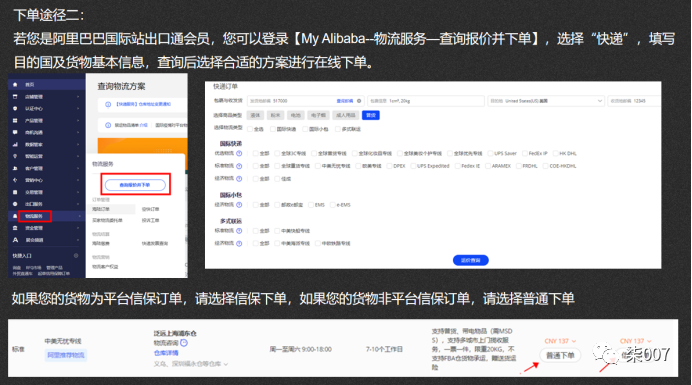The height and width of the screenshot is (385, 692).
Task: Click the package info field 1cm³, 20kg
Action: (425, 101)
